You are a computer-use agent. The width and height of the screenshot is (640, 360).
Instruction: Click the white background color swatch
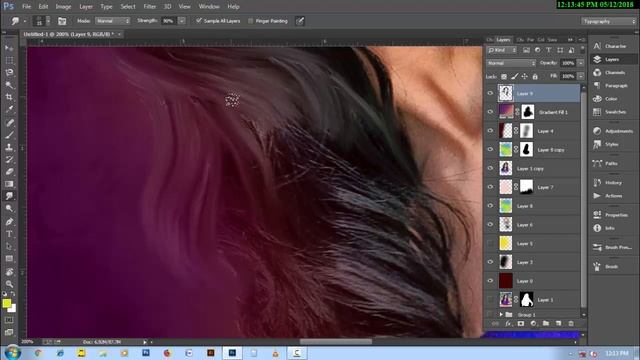tap(14, 309)
